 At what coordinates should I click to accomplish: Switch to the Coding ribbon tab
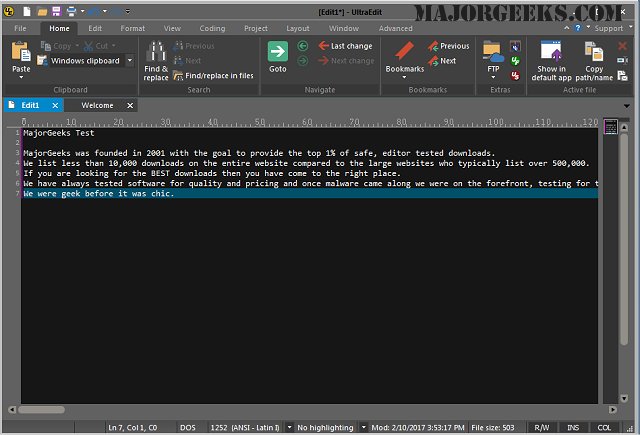tap(212, 28)
